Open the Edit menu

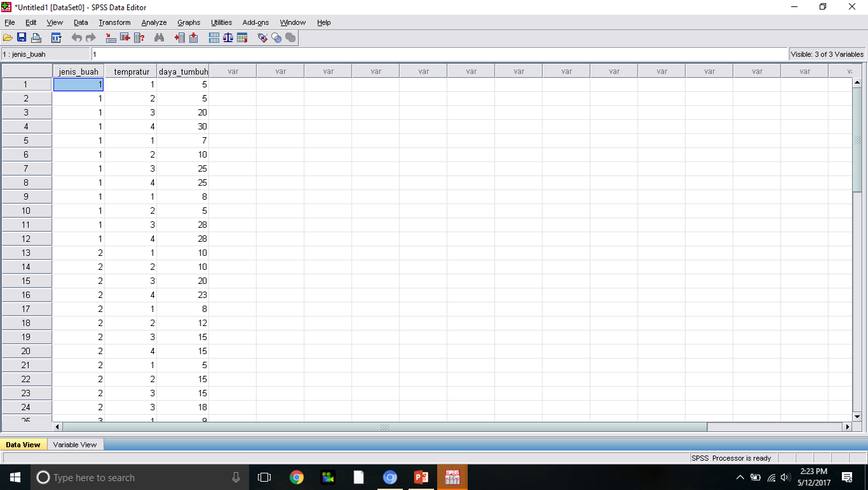(31, 22)
